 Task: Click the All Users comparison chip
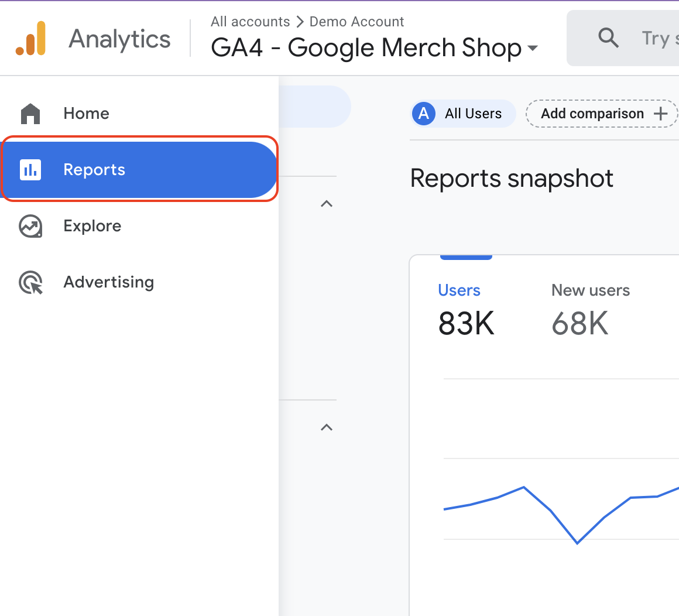pyautogui.click(x=463, y=114)
